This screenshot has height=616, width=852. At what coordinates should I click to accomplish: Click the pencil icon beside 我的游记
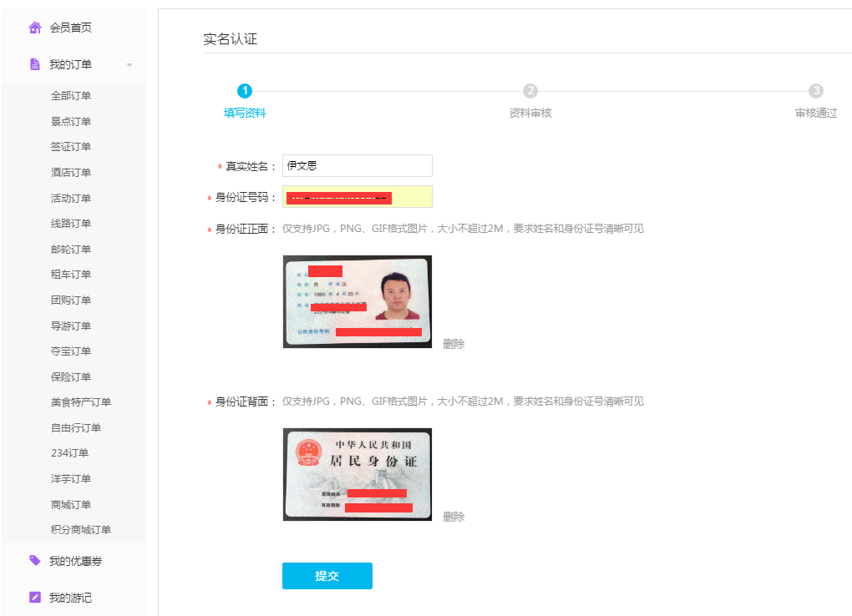[x=34, y=598]
